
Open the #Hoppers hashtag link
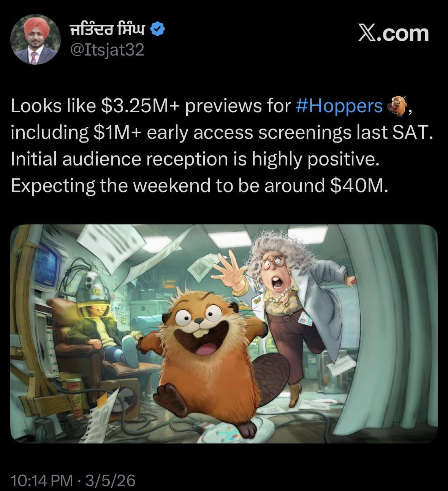pyautogui.click(x=339, y=106)
